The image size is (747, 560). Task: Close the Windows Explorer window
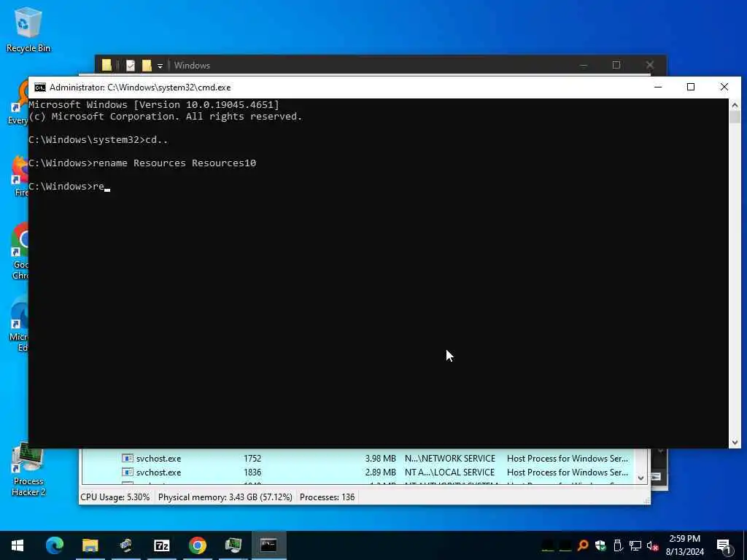(650, 65)
